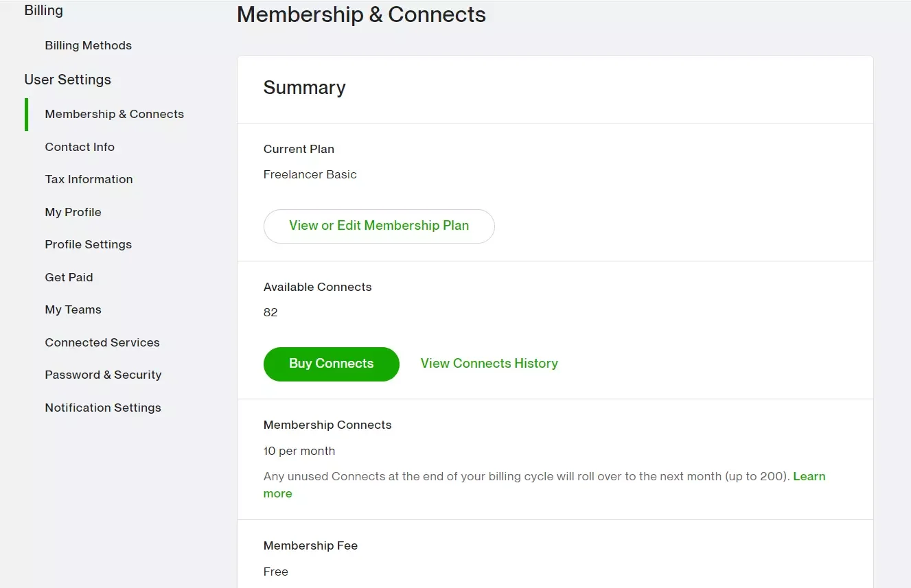Open Password & Security settings
The height and width of the screenshot is (588, 911).
(103, 375)
